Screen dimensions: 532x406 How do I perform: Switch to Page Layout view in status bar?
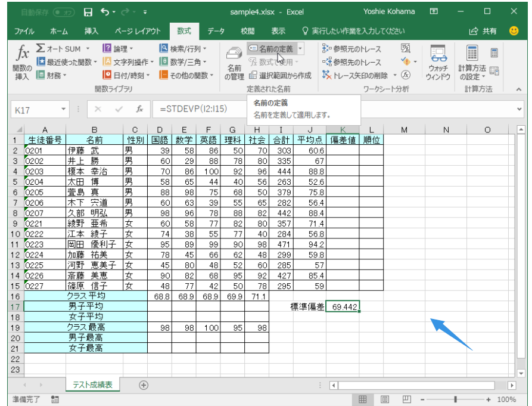(385, 399)
